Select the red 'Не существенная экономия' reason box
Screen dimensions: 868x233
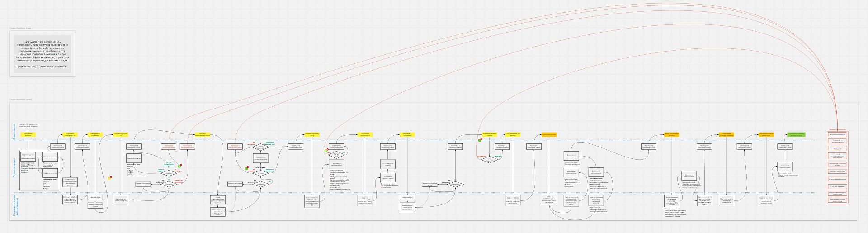837,179
